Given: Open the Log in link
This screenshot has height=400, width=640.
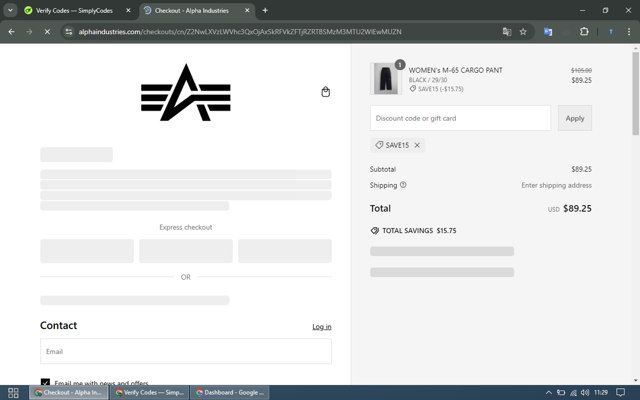Looking at the screenshot, I should point(322,327).
